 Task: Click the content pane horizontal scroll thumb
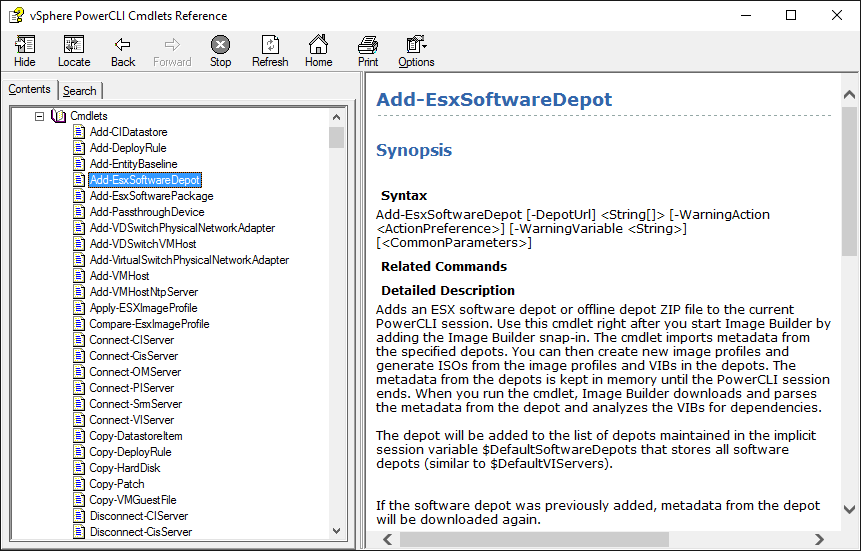point(534,539)
